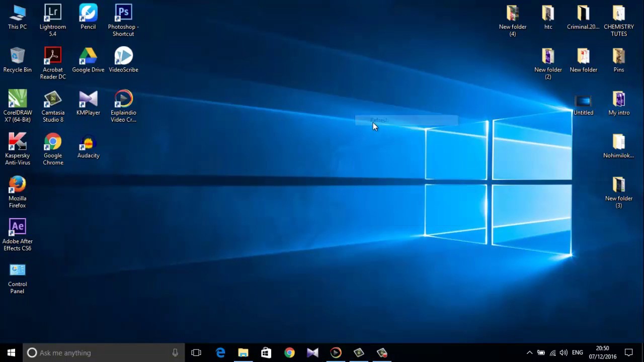Select the New folder (2) icon
The image size is (644, 362).
tap(548, 63)
